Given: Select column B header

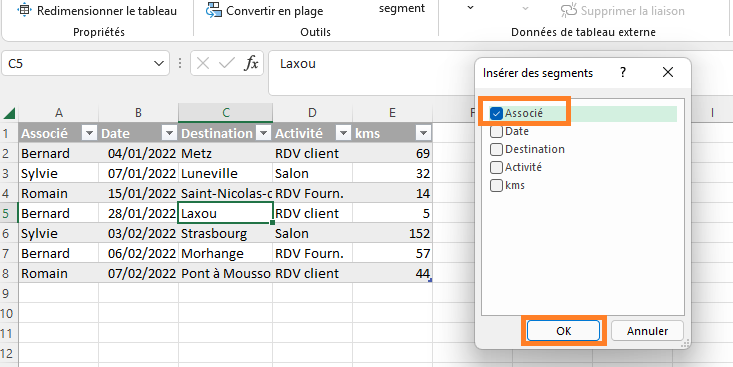Looking at the screenshot, I should 138,113.
